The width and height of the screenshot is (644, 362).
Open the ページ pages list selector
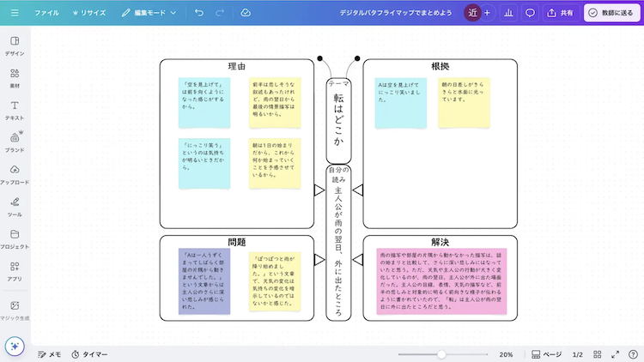click(546, 354)
